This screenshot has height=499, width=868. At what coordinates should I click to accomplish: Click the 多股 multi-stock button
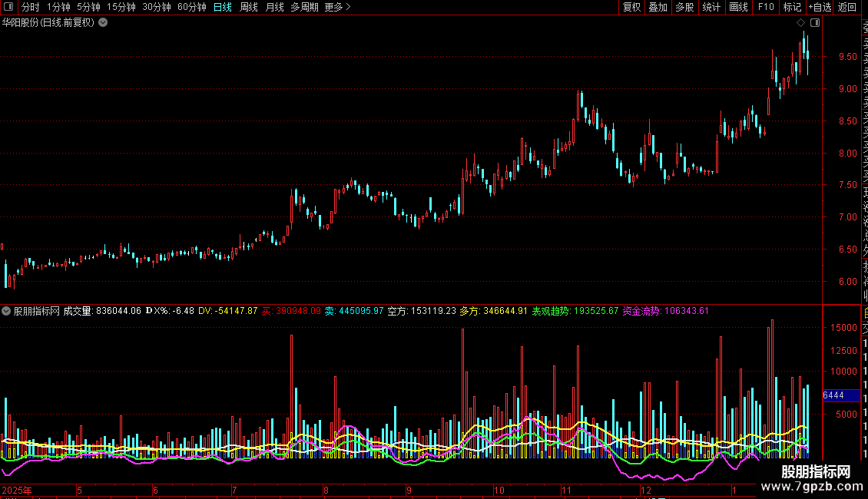684,7
